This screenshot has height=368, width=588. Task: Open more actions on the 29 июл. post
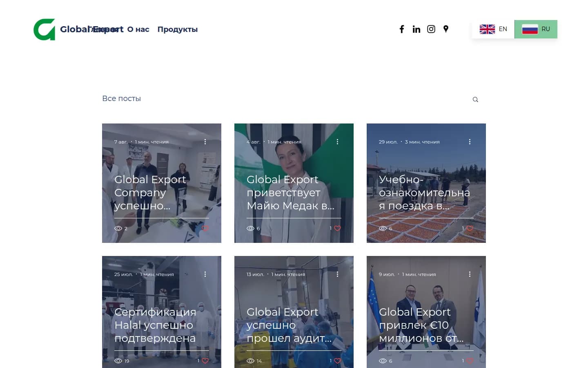tap(470, 141)
